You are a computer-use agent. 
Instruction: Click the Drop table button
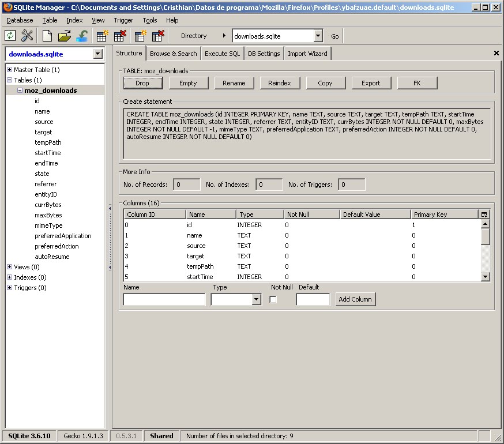tap(142, 83)
